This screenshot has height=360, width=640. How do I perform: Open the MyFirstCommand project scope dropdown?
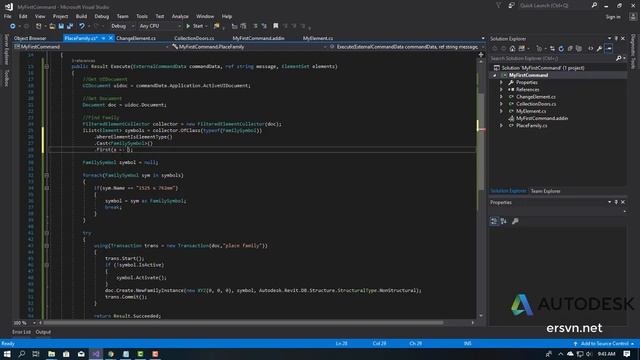[91, 47]
